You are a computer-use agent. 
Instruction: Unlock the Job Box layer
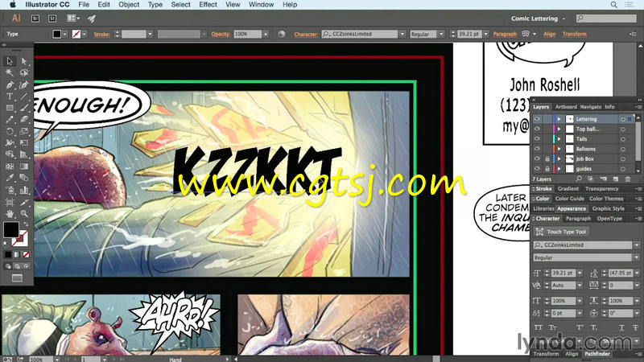[x=547, y=158]
